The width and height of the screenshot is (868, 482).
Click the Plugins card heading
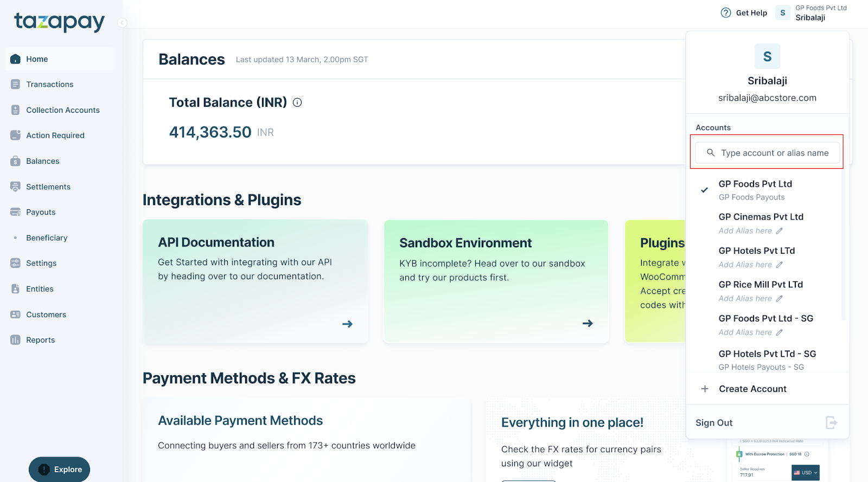662,243
